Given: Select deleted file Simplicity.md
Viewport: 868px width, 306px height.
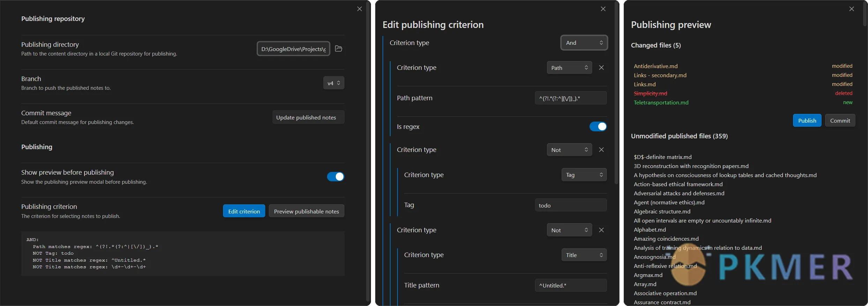Looking at the screenshot, I should (x=650, y=93).
